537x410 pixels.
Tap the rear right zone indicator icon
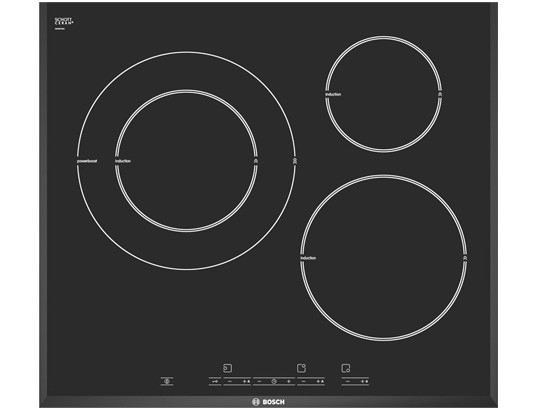coord(301,368)
